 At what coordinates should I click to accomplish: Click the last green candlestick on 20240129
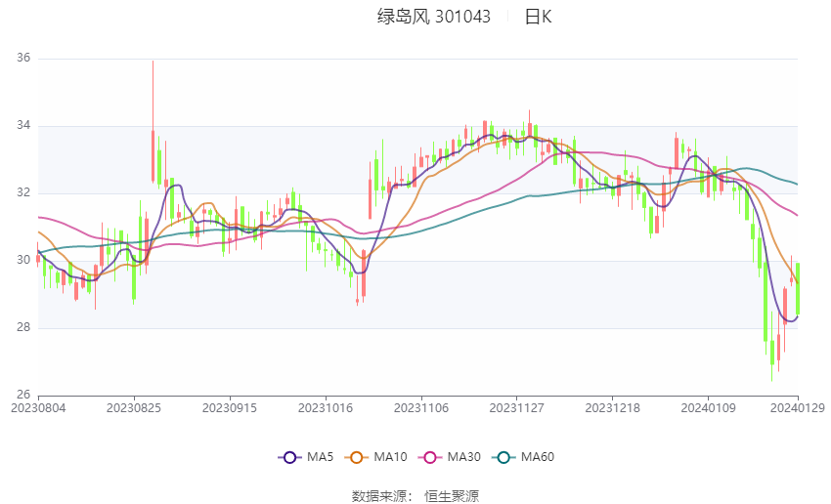tap(798, 289)
